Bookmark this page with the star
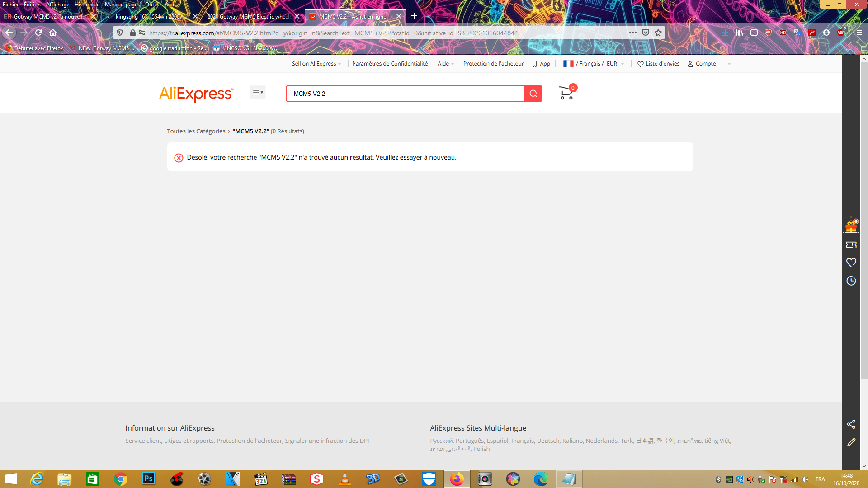Screen dimensions: 868x488 tap(658, 33)
